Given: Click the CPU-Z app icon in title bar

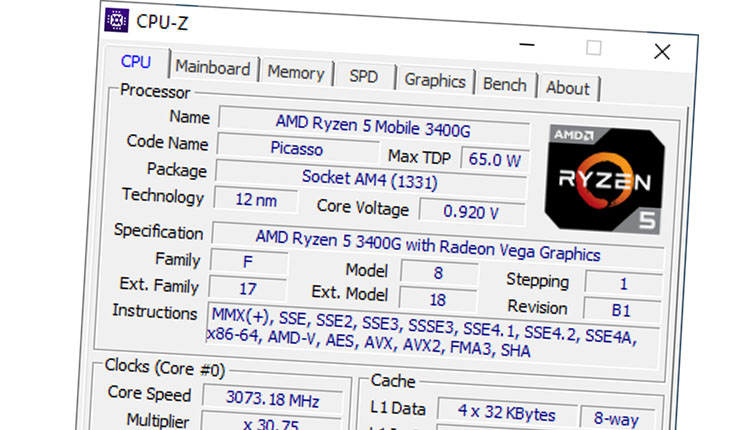Looking at the screenshot, I should click(x=117, y=20).
